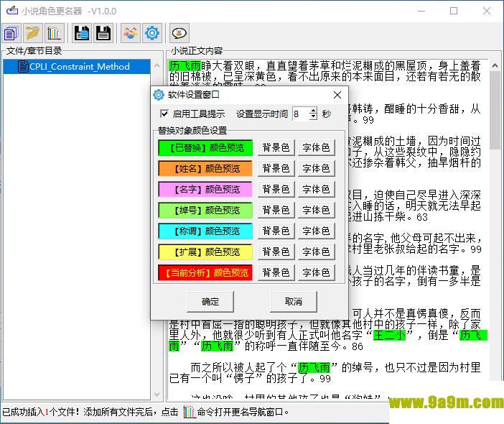Click the 【当前分析】 red color preview

coord(205,273)
